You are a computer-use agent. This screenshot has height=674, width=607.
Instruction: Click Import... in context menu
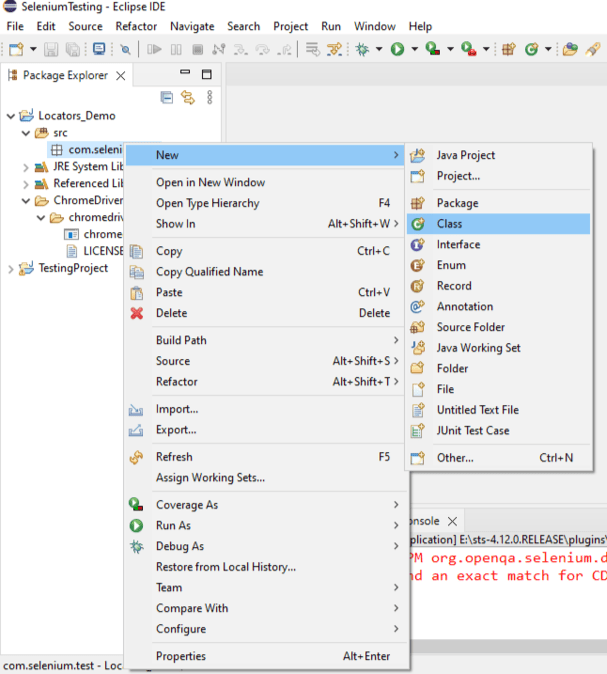pos(265,409)
